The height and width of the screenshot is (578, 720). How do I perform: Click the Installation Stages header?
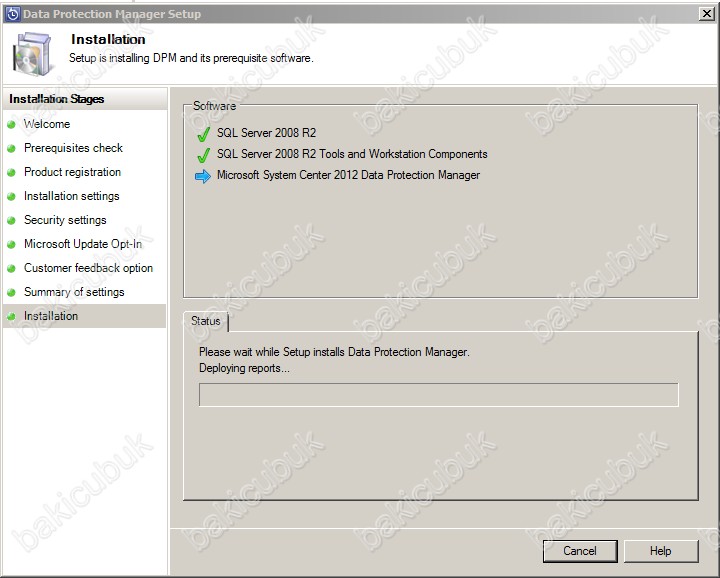point(57,99)
